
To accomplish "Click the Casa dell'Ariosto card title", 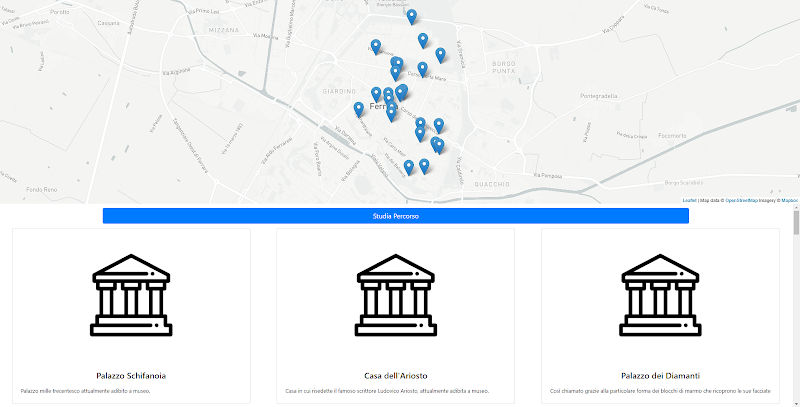I will click(x=395, y=375).
